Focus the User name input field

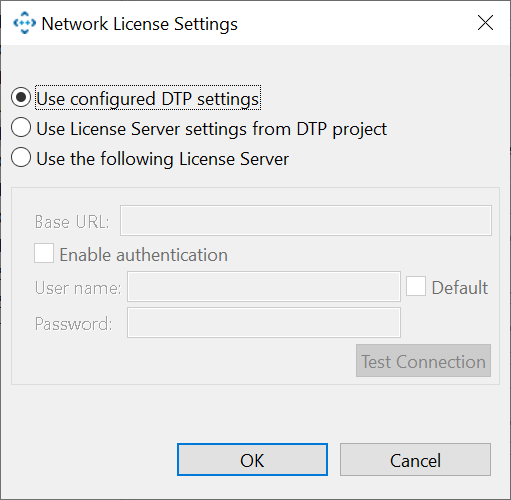point(264,286)
